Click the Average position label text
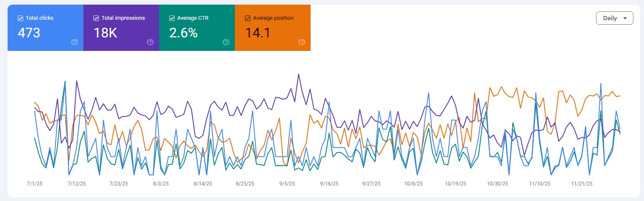The width and height of the screenshot is (644, 201). coord(273,18)
